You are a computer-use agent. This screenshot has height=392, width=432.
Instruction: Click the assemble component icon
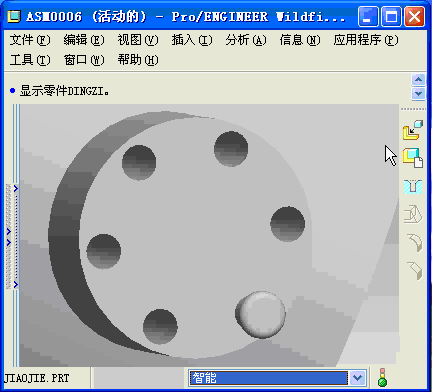(x=413, y=130)
